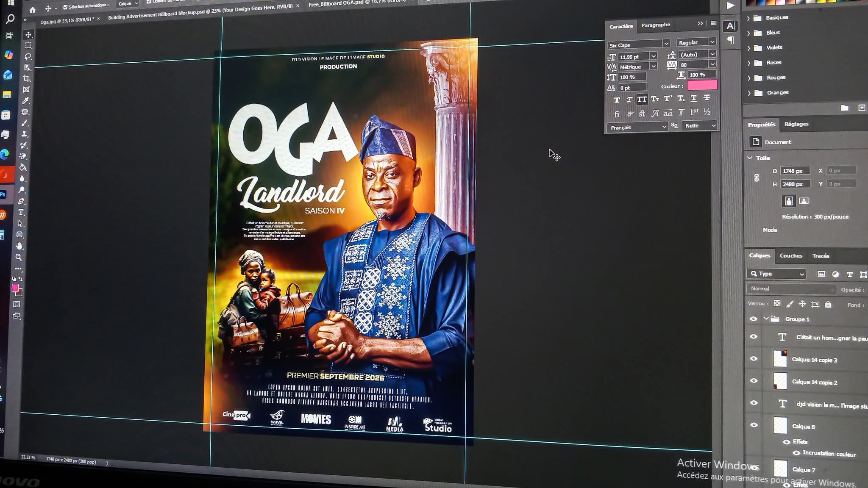Select the Brush tool

coord(25,123)
